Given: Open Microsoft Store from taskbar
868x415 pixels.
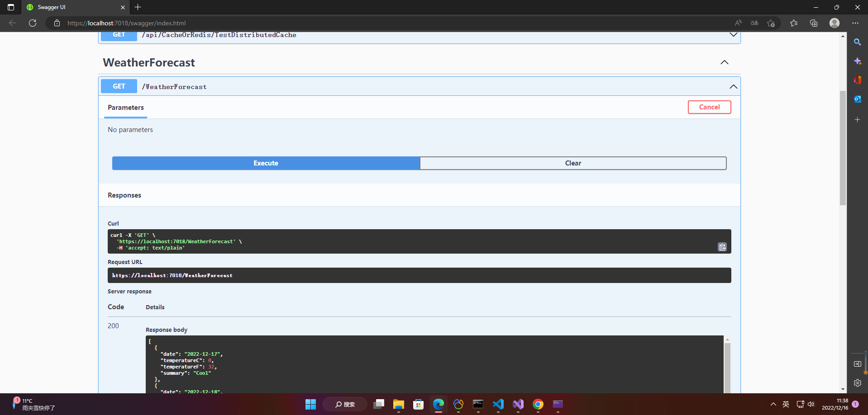Looking at the screenshot, I should click(x=418, y=404).
